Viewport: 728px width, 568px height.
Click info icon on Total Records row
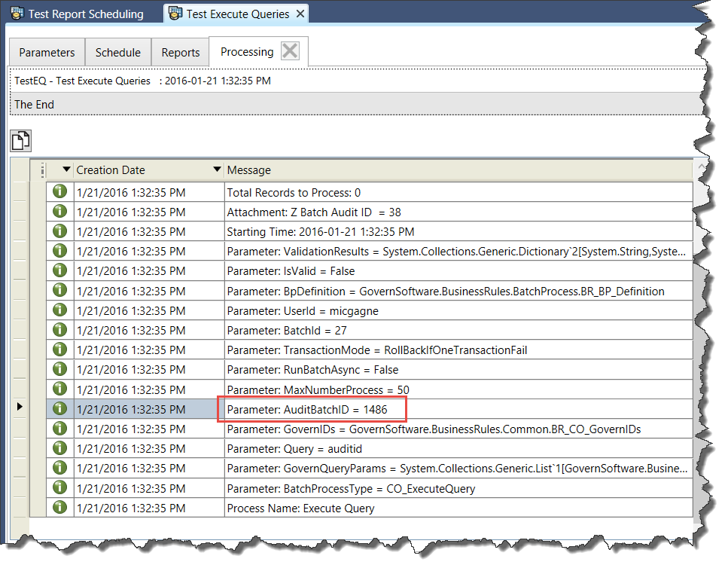tap(60, 192)
